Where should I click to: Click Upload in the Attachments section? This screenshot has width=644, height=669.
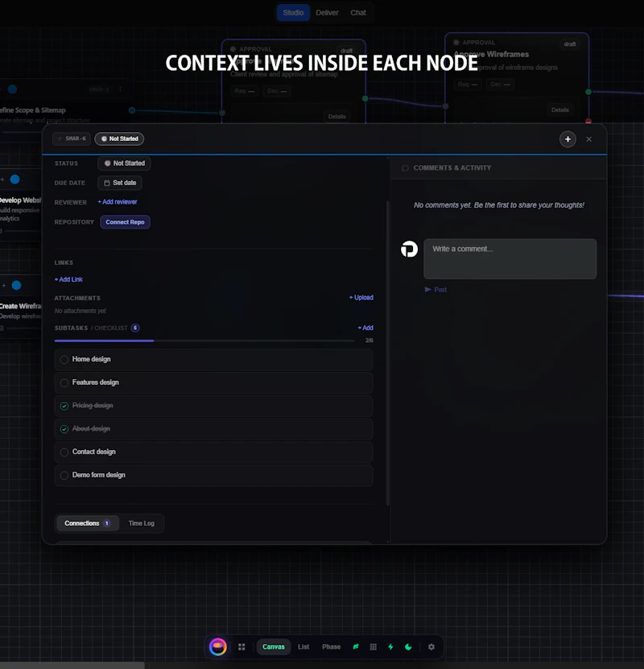pos(361,297)
